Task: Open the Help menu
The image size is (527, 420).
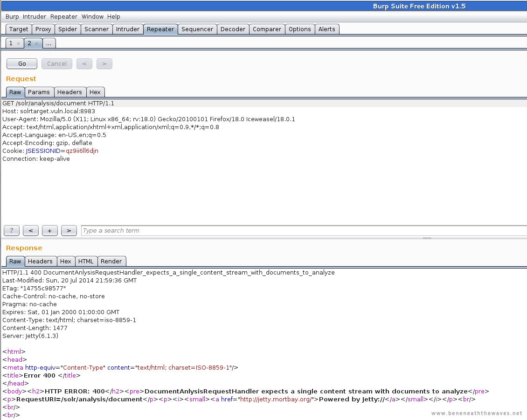Action: click(x=114, y=16)
